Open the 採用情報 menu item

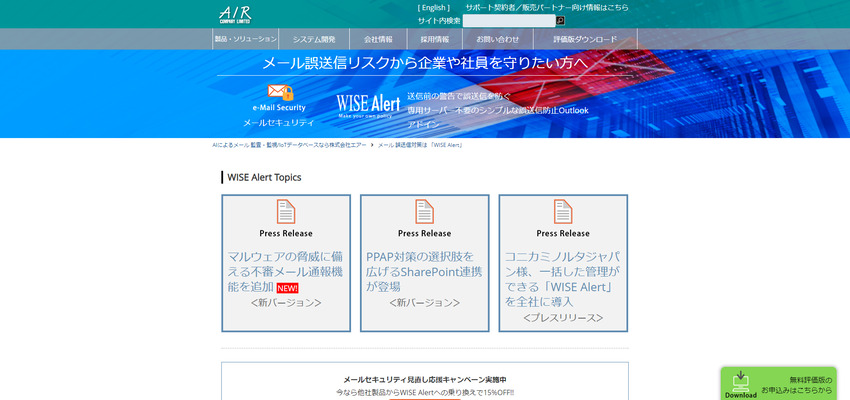pyautogui.click(x=434, y=39)
